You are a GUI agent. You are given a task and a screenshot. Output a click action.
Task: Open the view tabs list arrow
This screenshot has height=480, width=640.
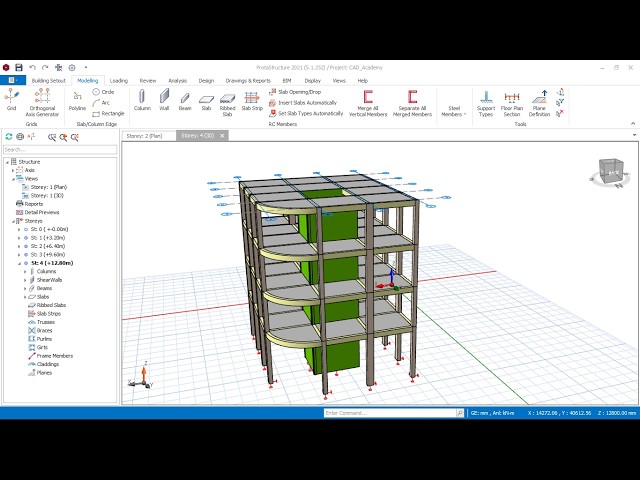634,135
